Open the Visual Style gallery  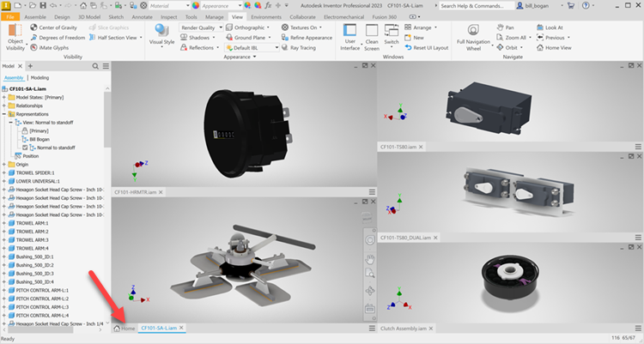(161, 35)
